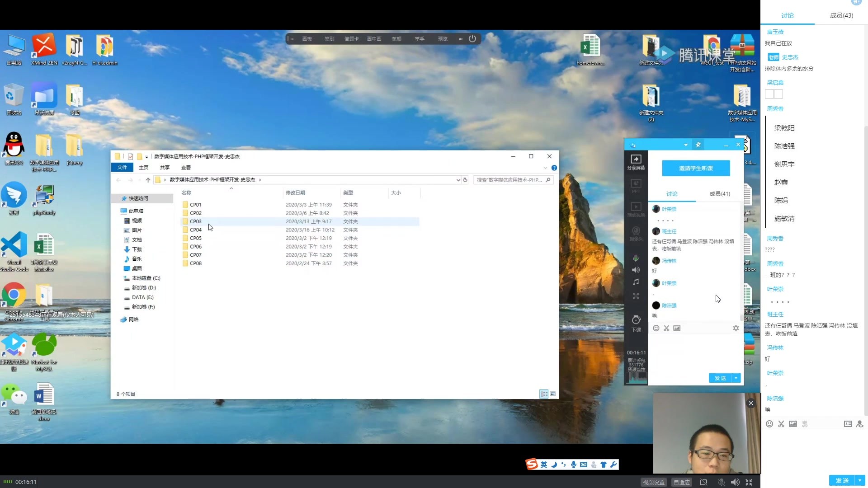Image resolution: width=868 pixels, height=488 pixels.
Task: Select 文件 (File) menu in Explorer ribbon
Action: pyautogui.click(x=122, y=168)
